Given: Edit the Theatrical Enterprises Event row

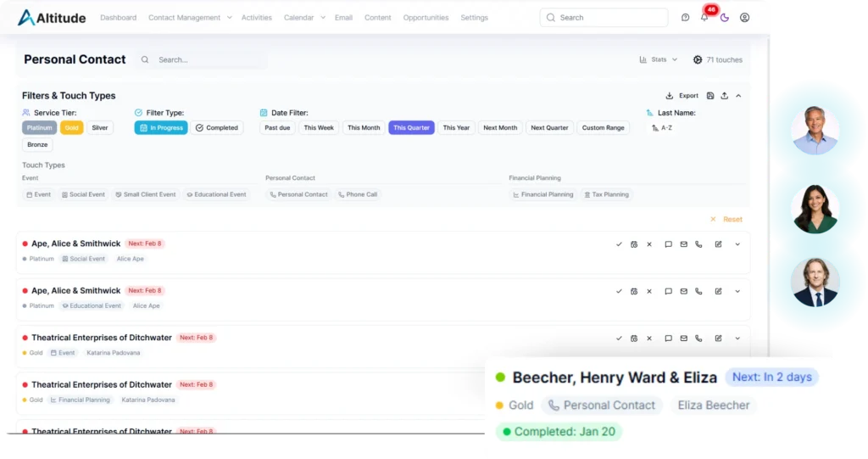Looking at the screenshot, I should [x=718, y=339].
